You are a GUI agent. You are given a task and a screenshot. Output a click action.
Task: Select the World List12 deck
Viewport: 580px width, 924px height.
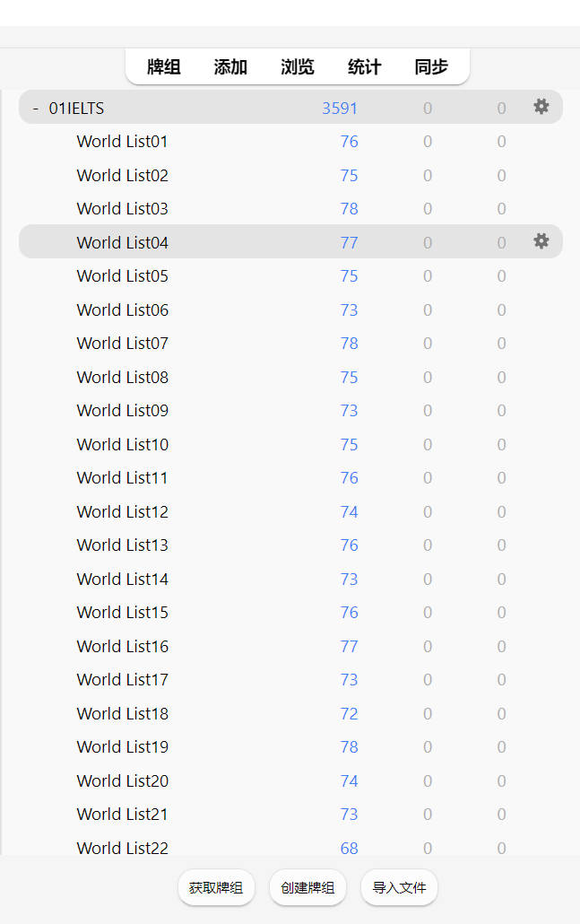click(122, 512)
